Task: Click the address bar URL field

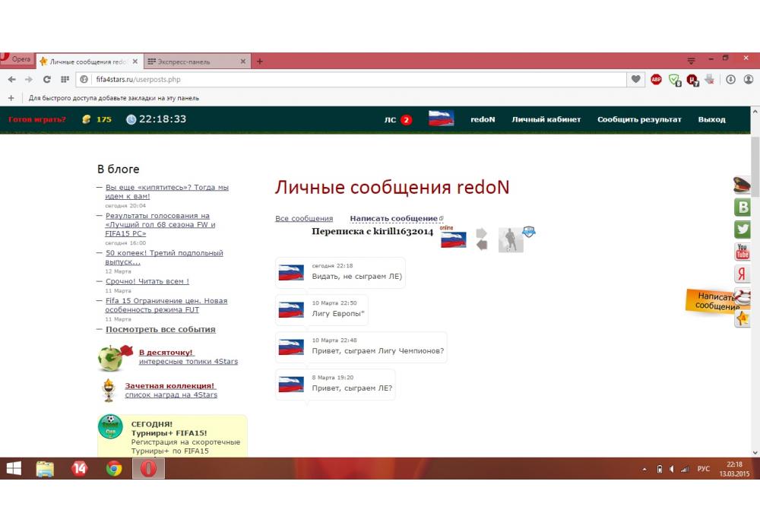Action: point(357,79)
